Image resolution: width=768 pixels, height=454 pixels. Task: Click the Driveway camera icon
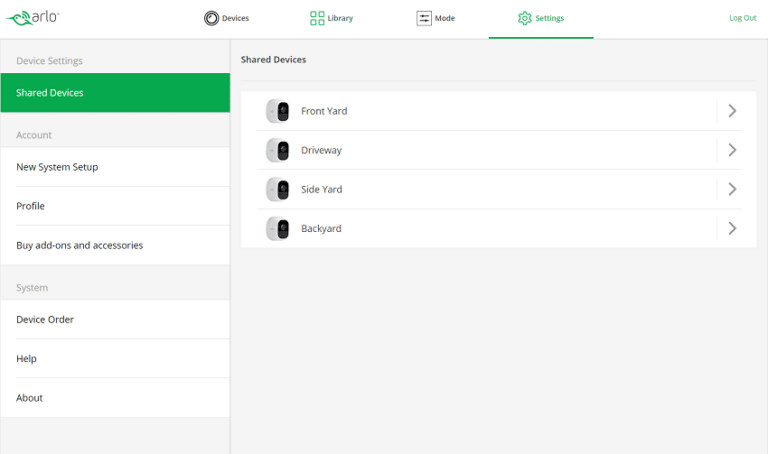coord(278,150)
